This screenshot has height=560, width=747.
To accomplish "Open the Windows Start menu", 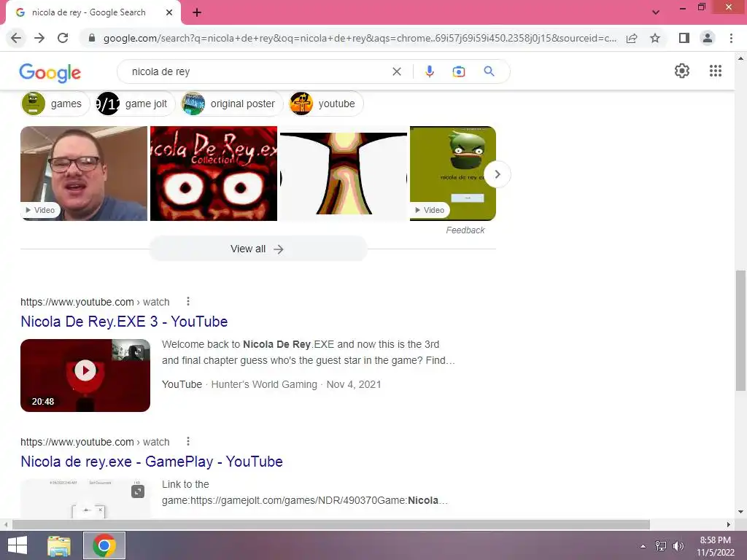I will coord(18,545).
